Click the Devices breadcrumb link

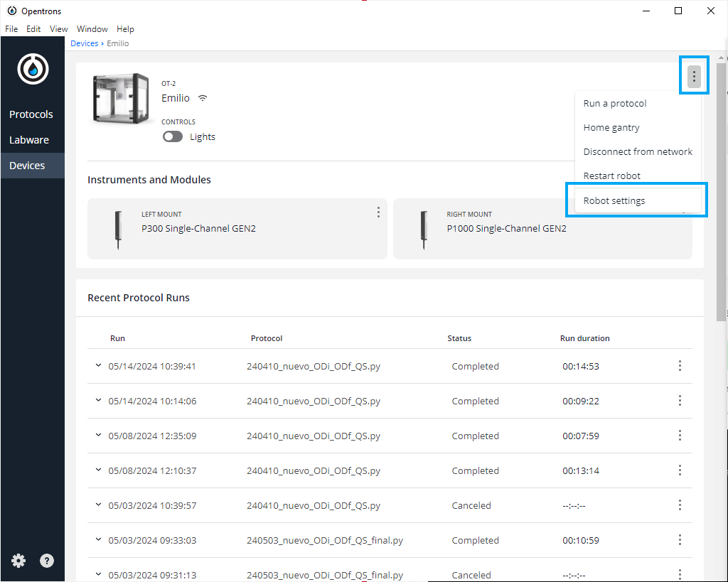click(x=84, y=43)
